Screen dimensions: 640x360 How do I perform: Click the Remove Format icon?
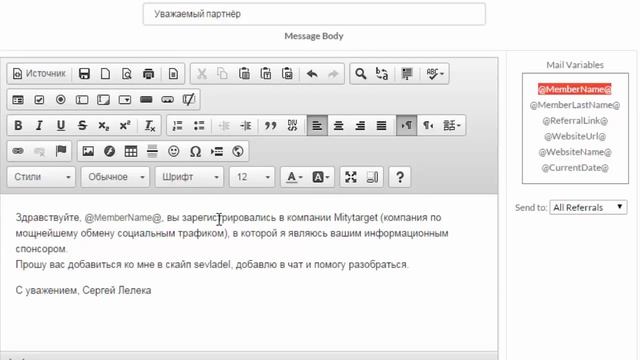pyautogui.click(x=150, y=126)
